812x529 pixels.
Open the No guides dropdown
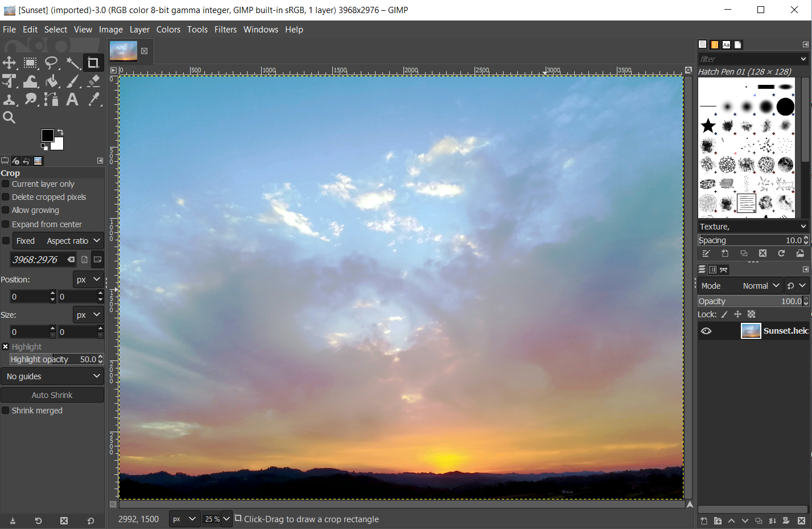coord(52,376)
